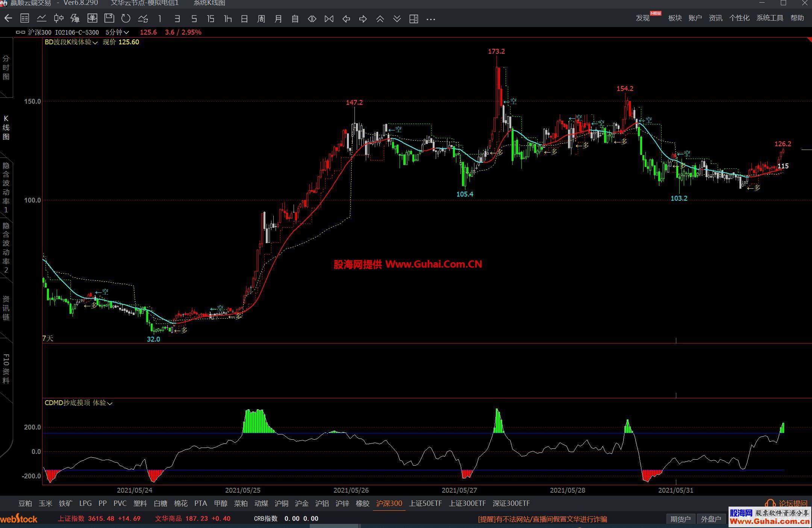This screenshot has height=528, width=812.
Task: Open the 系统工具 menu
Action: [x=770, y=18]
